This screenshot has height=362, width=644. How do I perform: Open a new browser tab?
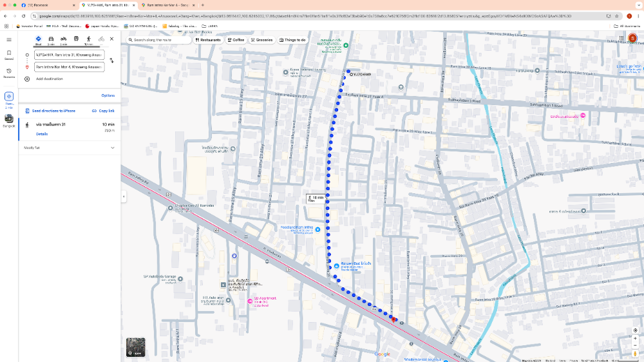(x=203, y=5)
